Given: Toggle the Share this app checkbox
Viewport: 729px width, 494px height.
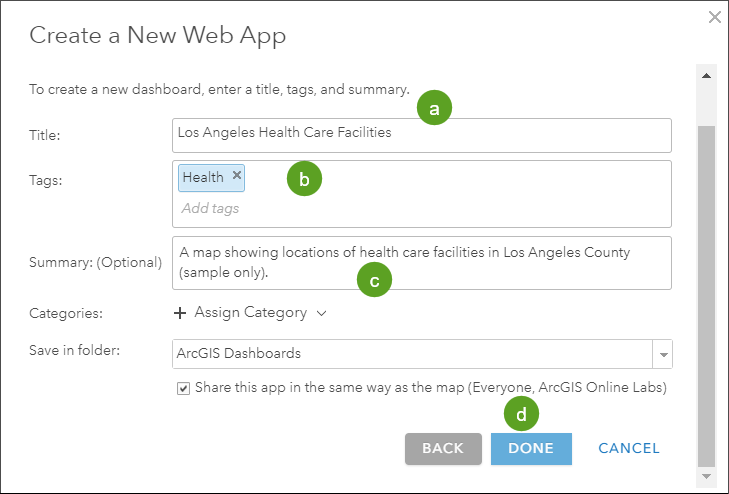Looking at the screenshot, I should (x=183, y=388).
